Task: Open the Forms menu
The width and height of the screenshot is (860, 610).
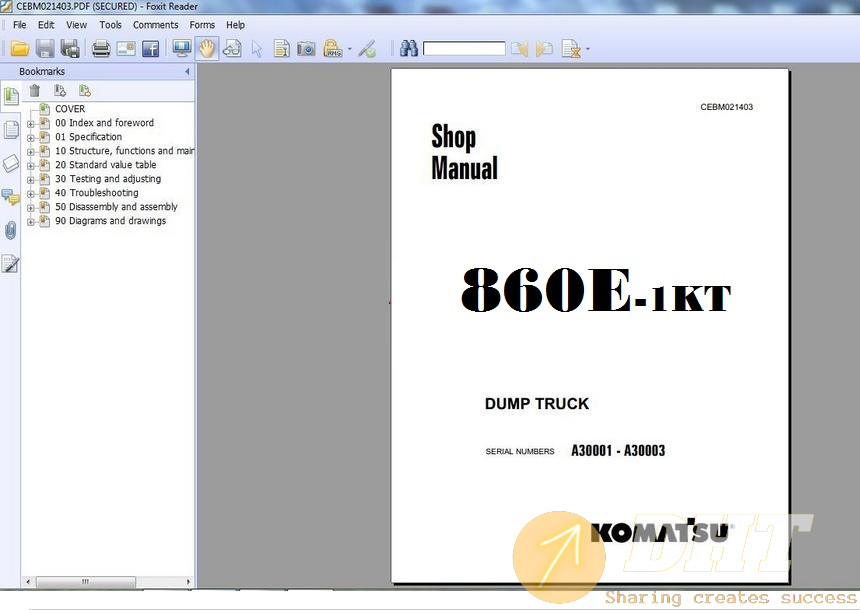Action: 202,25
